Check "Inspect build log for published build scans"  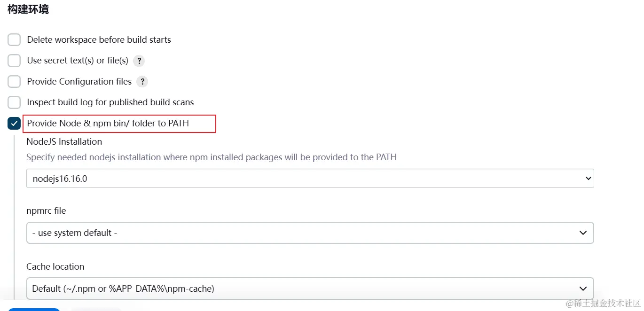pyautogui.click(x=14, y=102)
